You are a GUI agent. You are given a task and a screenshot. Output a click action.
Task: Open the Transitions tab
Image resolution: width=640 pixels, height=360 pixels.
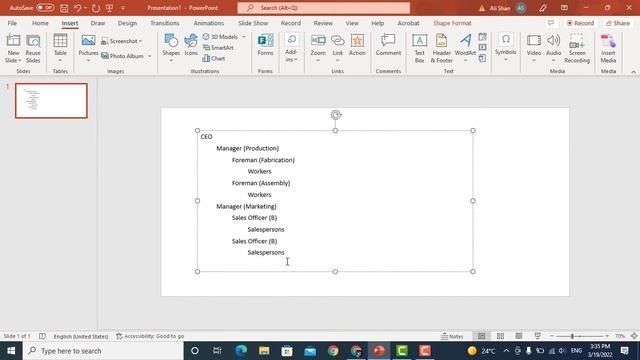[x=164, y=23]
